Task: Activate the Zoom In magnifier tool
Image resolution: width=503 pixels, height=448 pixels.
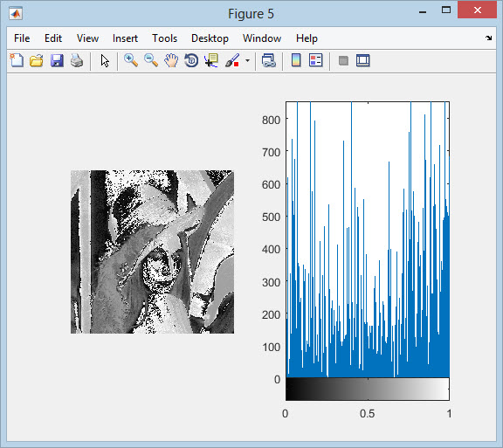Action: click(131, 60)
